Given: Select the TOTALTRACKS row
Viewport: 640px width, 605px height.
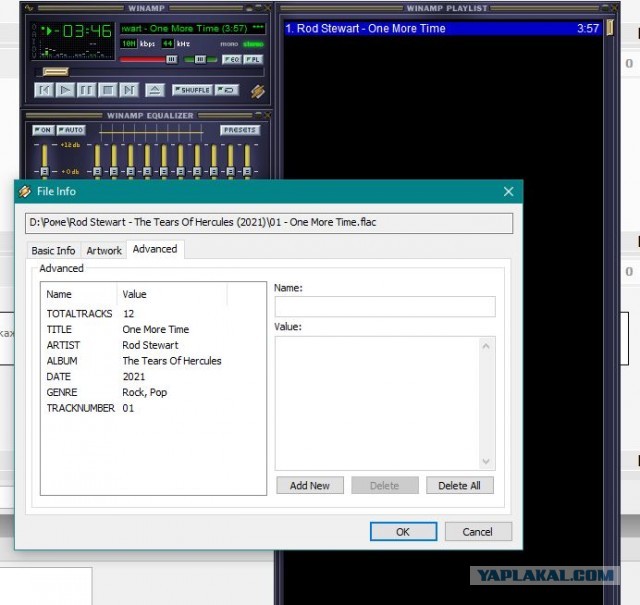Looking at the screenshot, I should pos(153,314).
